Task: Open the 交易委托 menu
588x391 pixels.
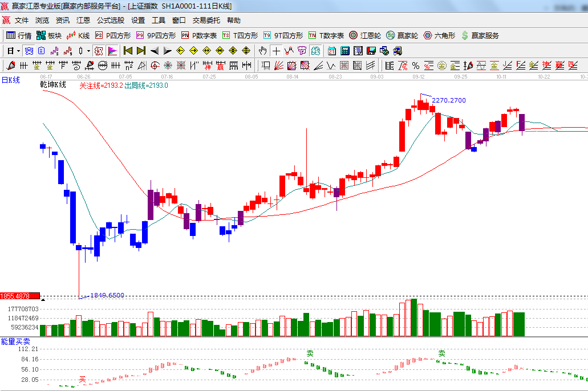Action: coord(206,20)
